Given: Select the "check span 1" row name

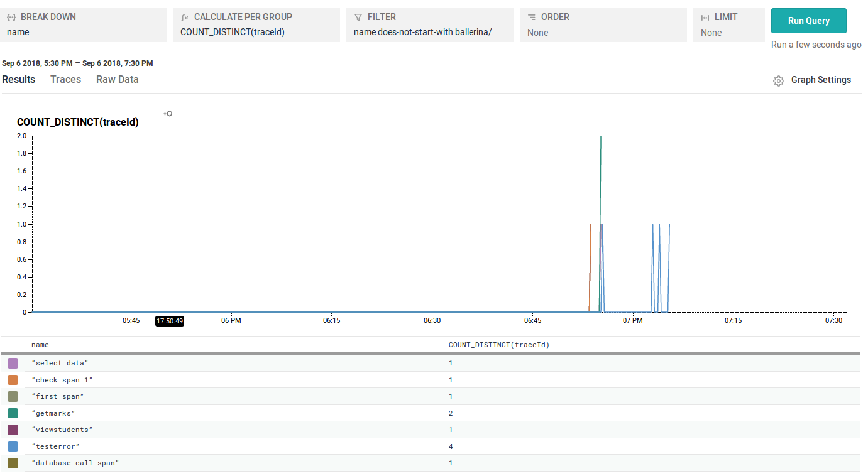Looking at the screenshot, I should click(62, 380).
